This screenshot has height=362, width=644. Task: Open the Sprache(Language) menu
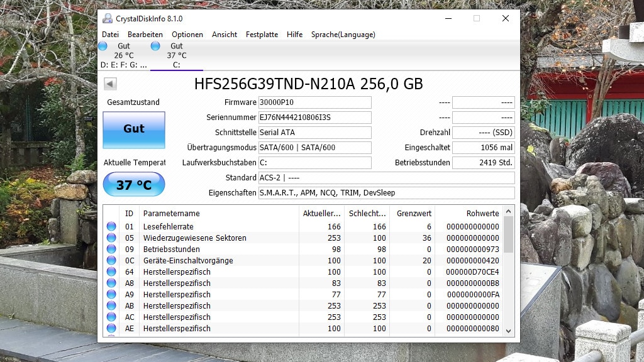click(x=343, y=35)
